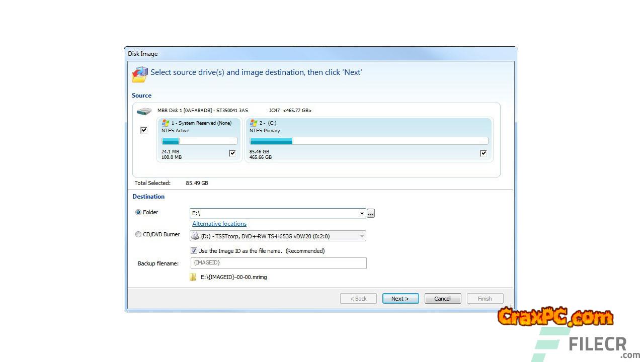Click the folder icon beside E:\{IMAGEID}-00-00.mrimg path

[x=193, y=277]
